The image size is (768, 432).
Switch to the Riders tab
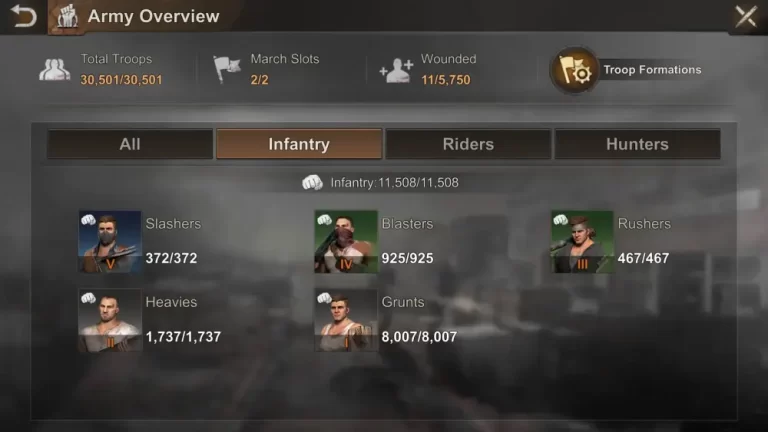pos(468,144)
